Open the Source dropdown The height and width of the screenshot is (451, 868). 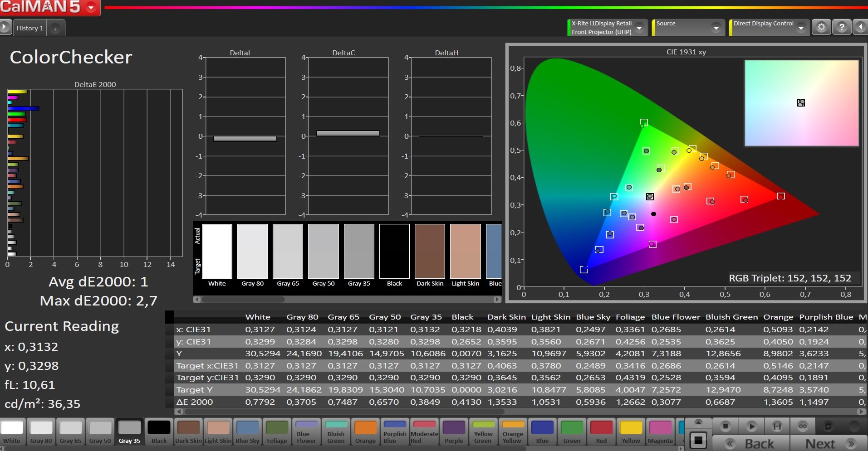[716, 28]
